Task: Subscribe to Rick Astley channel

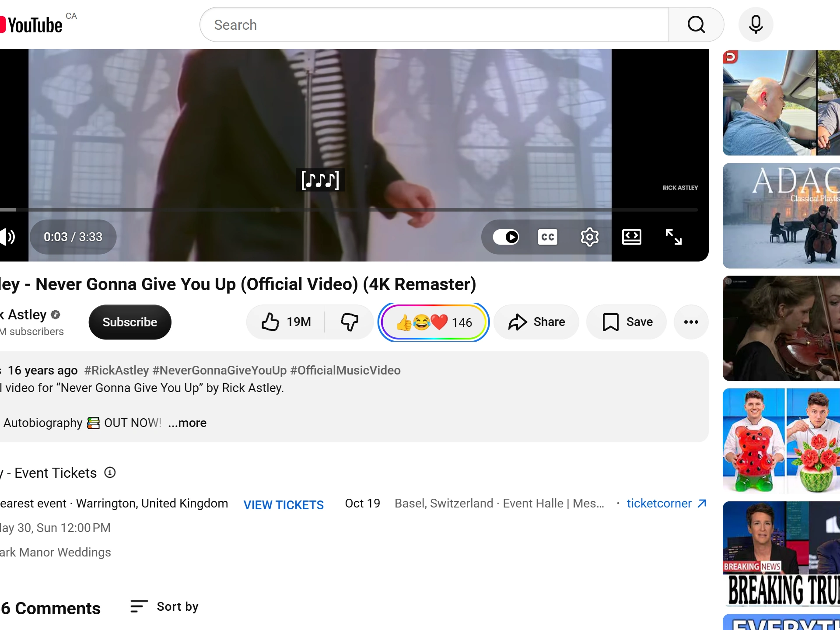Action: pyautogui.click(x=129, y=322)
